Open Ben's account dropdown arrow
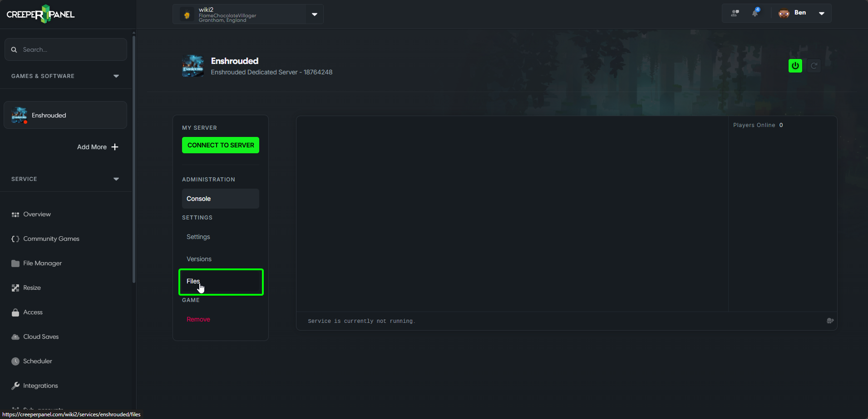This screenshot has width=868, height=419. point(822,13)
